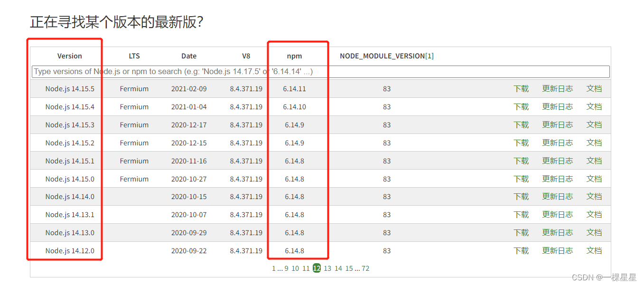Select current pagination page 12
Viewport: 644px width, 286px height.
[x=317, y=268]
